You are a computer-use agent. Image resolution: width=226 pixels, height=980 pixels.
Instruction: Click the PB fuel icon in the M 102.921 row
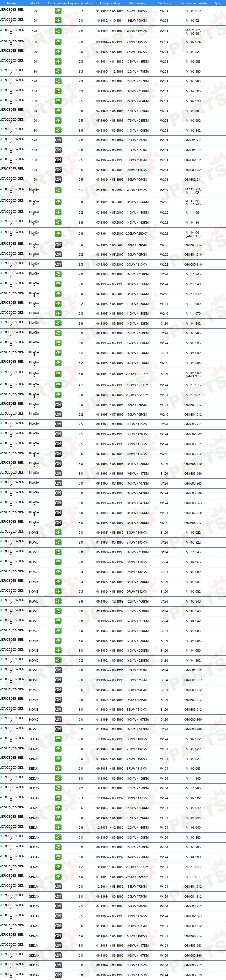pos(58,21)
